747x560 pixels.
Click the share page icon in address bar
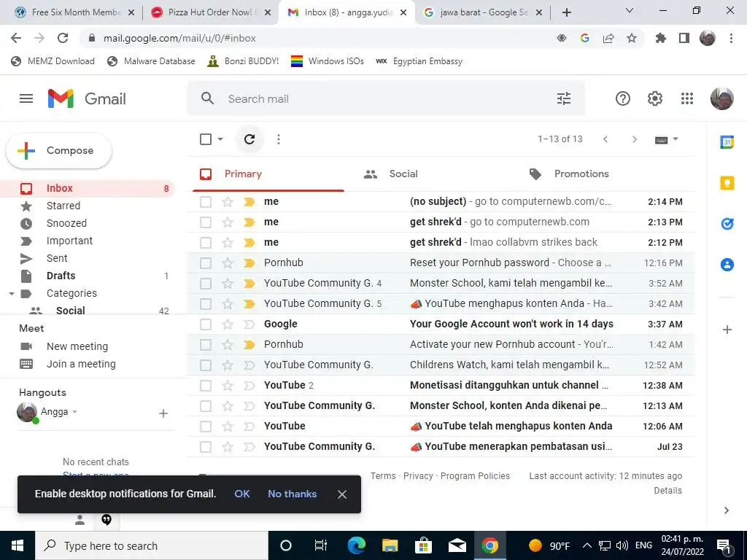pos(608,38)
